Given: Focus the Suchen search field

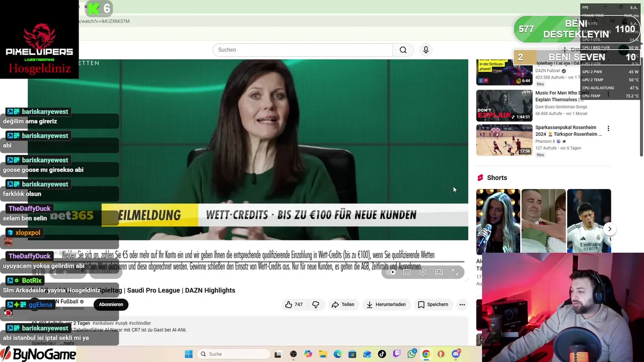Looking at the screenshot, I should [302, 50].
